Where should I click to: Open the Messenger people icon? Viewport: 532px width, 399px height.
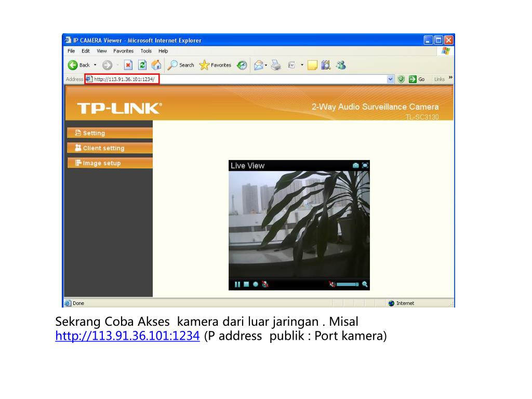pyautogui.click(x=341, y=65)
